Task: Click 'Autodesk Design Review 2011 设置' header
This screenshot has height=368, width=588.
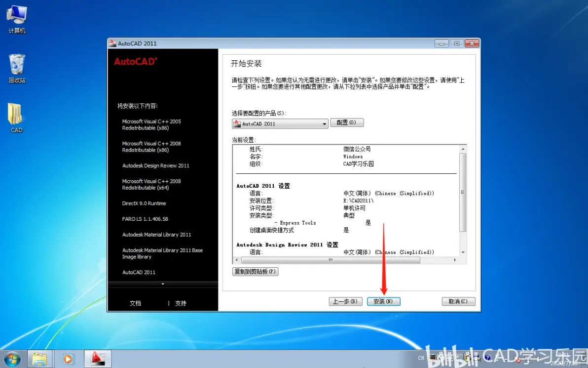Action: click(287, 245)
